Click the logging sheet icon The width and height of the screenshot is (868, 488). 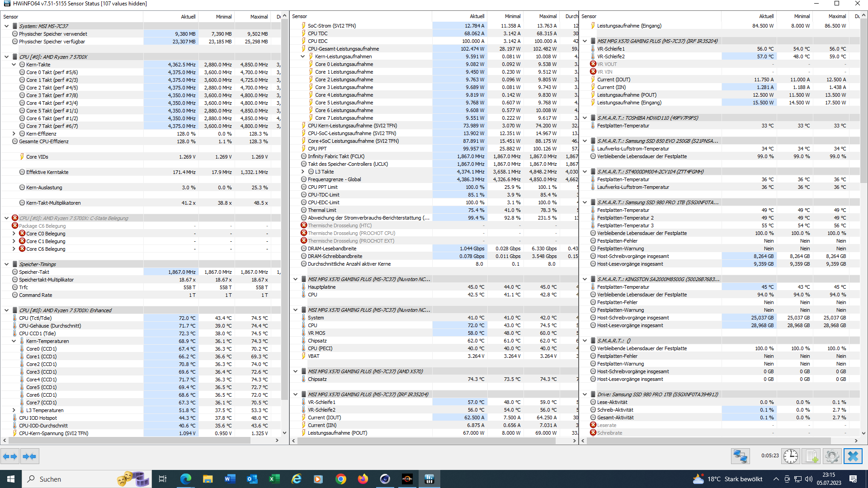(811, 456)
